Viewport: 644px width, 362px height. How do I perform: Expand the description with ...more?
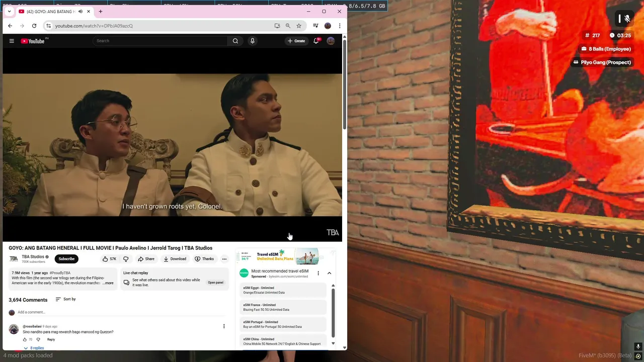[109, 283]
